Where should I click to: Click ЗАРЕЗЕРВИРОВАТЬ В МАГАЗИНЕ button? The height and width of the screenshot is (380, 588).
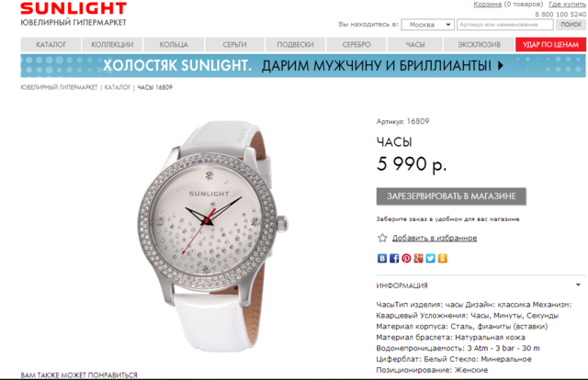tap(451, 196)
